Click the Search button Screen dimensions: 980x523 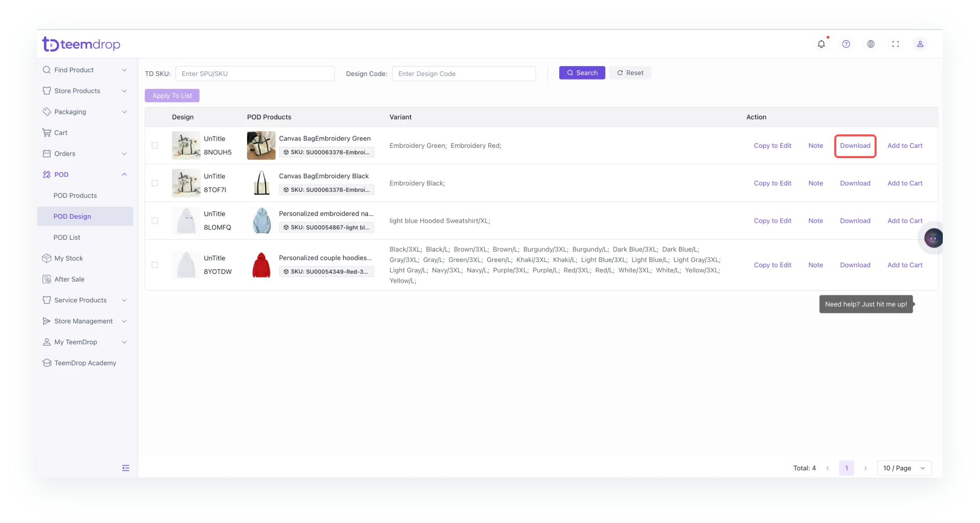(581, 73)
